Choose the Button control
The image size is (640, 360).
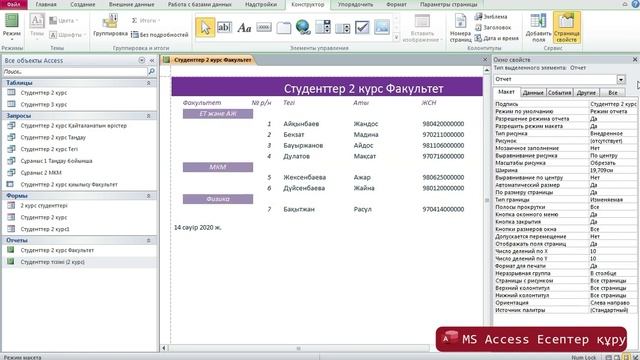tap(264, 27)
